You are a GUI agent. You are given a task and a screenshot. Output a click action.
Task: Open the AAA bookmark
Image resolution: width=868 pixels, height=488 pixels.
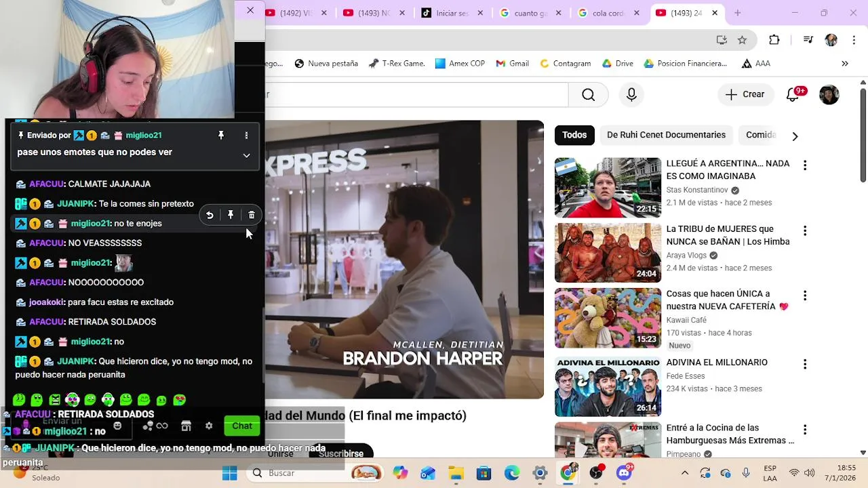(x=756, y=64)
